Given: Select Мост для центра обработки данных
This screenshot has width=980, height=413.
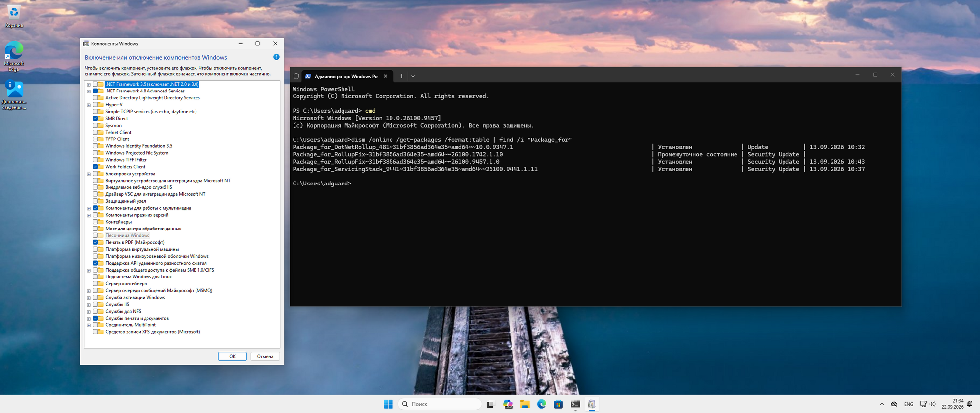Looking at the screenshot, I should pos(143,229).
